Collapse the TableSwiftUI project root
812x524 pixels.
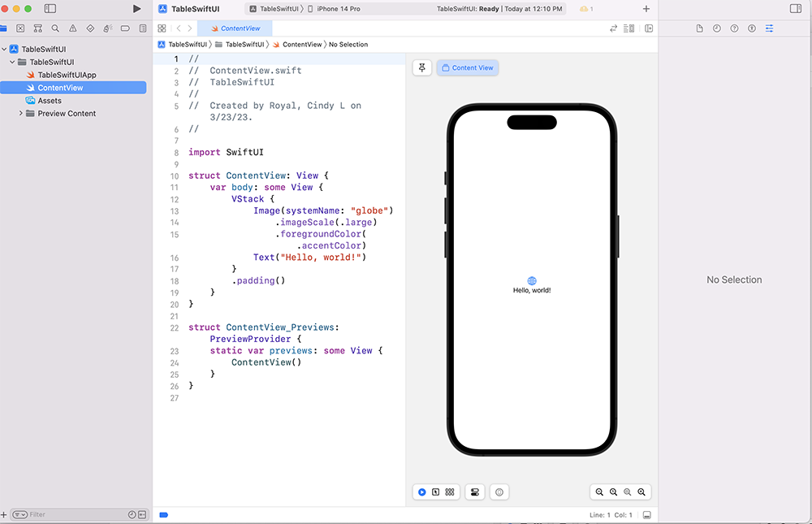6,50
